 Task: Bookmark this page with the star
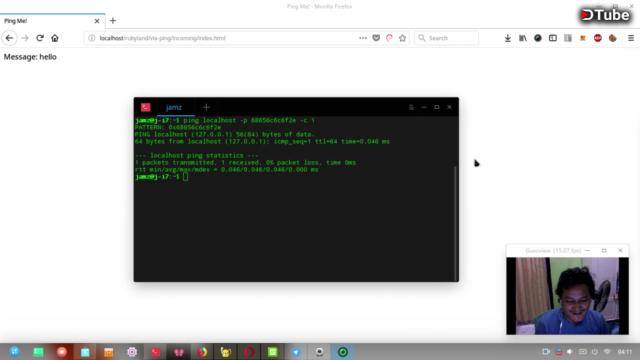click(x=402, y=38)
